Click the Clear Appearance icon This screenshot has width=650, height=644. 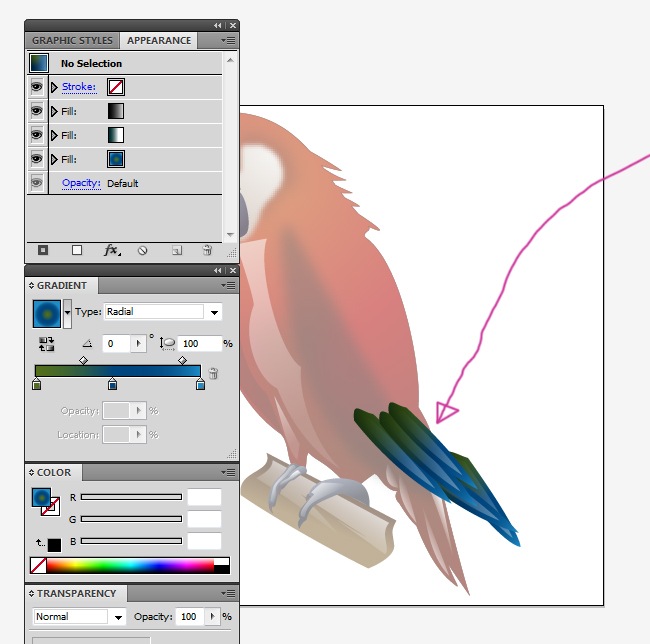click(143, 251)
